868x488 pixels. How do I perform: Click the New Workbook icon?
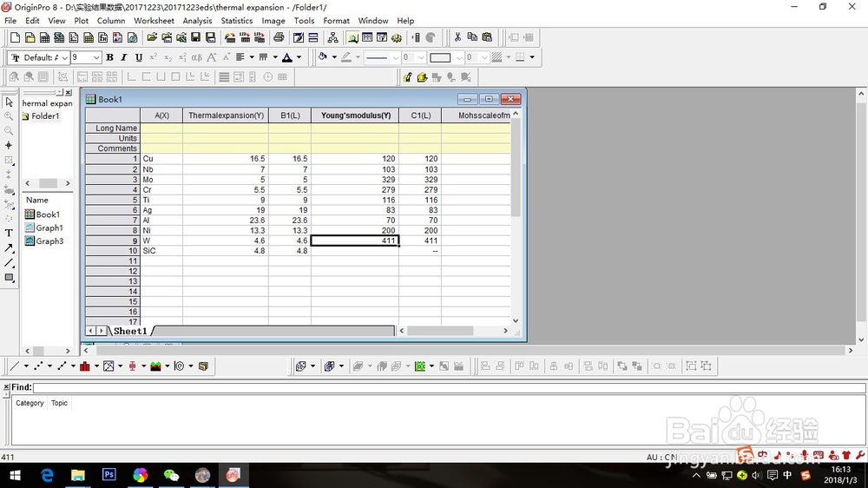pos(45,37)
